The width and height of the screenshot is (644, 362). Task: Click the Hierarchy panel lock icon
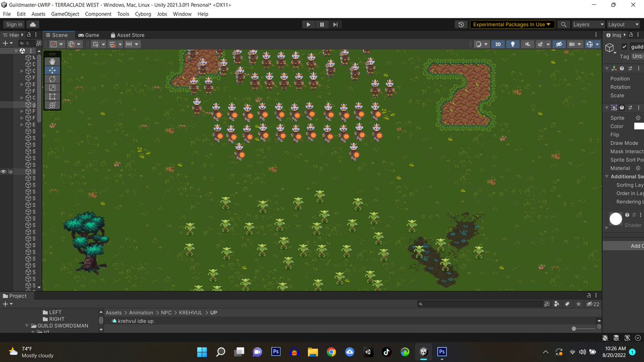29,35
